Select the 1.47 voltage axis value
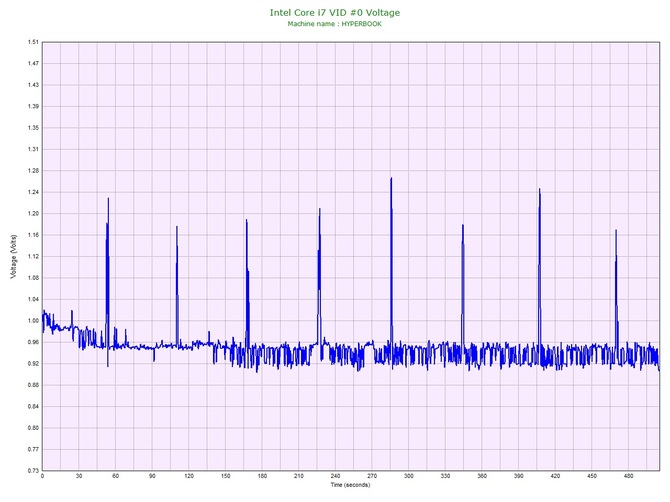The width and height of the screenshot is (670, 502). tap(33, 64)
